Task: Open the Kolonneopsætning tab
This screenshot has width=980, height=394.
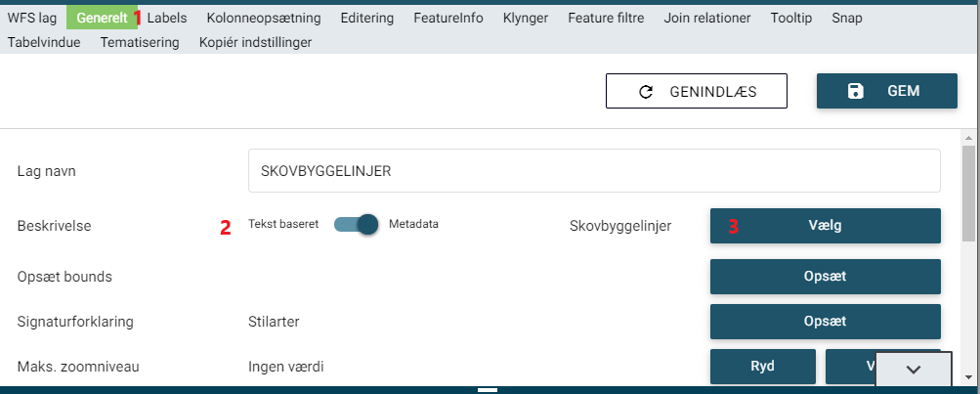Action: (x=263, y=18)
